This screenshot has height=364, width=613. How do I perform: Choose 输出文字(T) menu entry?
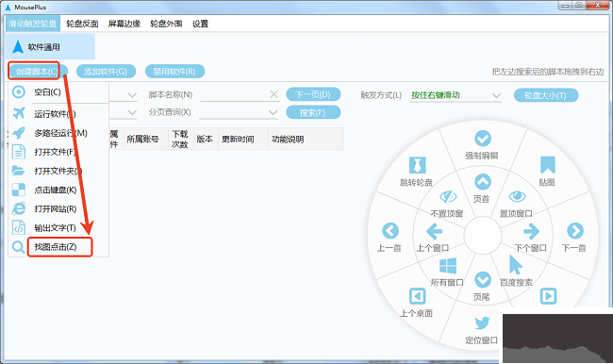[x=58, y=228]
